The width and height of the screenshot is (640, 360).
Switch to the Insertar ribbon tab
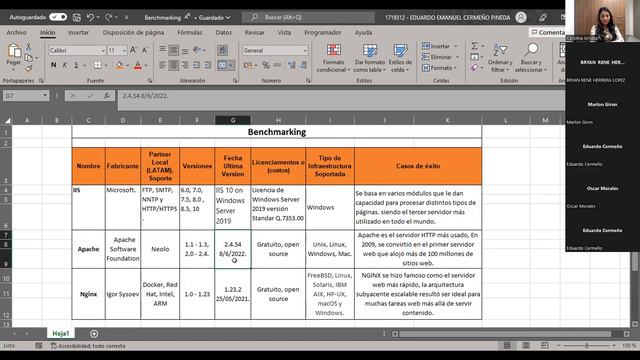pos(78,32)
